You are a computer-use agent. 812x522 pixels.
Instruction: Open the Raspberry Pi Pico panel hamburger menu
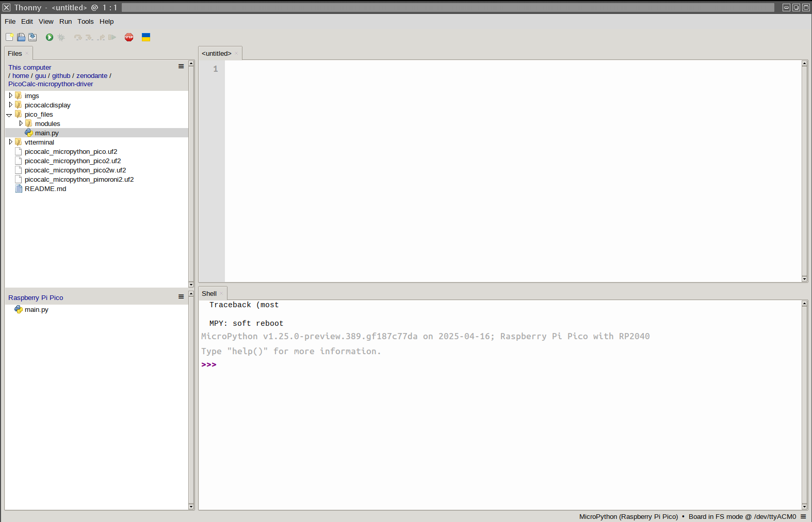pos(181,297)
